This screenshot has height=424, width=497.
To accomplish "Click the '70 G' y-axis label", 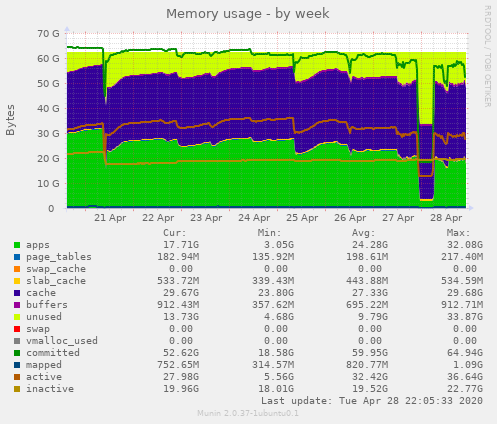I will pos(48,34).
